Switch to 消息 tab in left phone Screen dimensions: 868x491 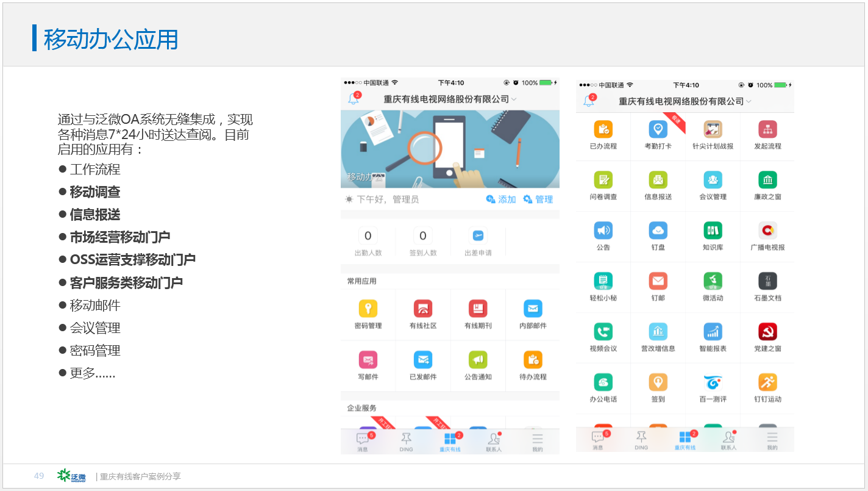click(x=363, y=442)
